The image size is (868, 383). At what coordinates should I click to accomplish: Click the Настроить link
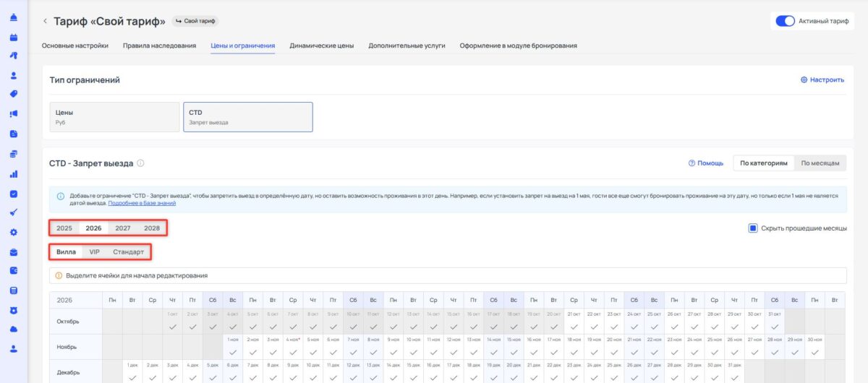point(827,80)
